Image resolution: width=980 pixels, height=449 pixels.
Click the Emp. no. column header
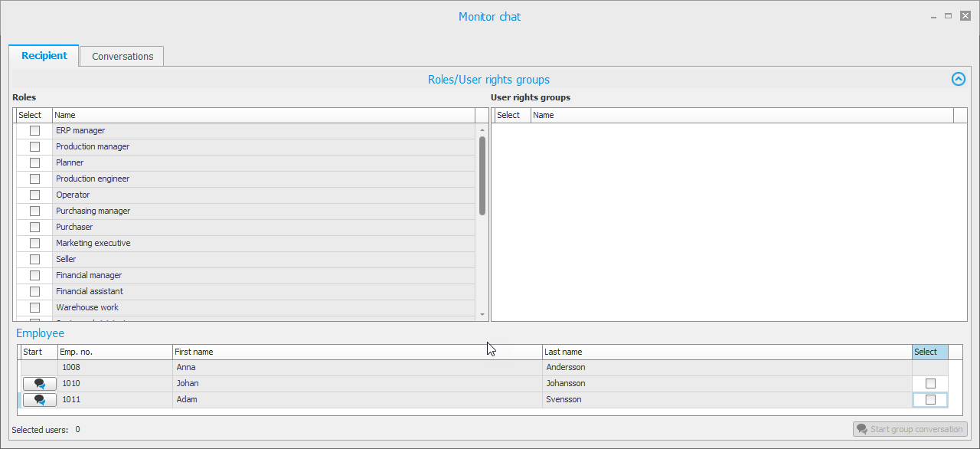(115, 352)
